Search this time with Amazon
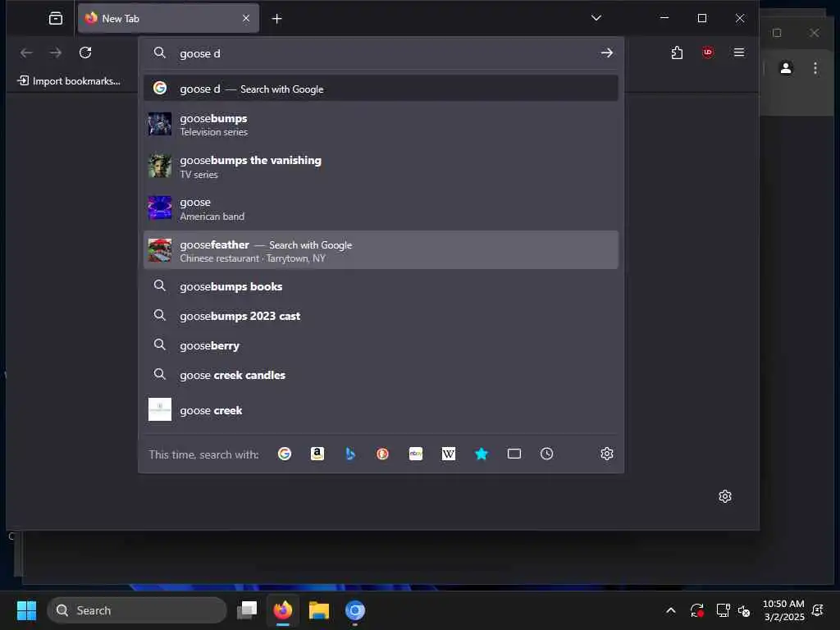840x630 pixels. [317, 454]
